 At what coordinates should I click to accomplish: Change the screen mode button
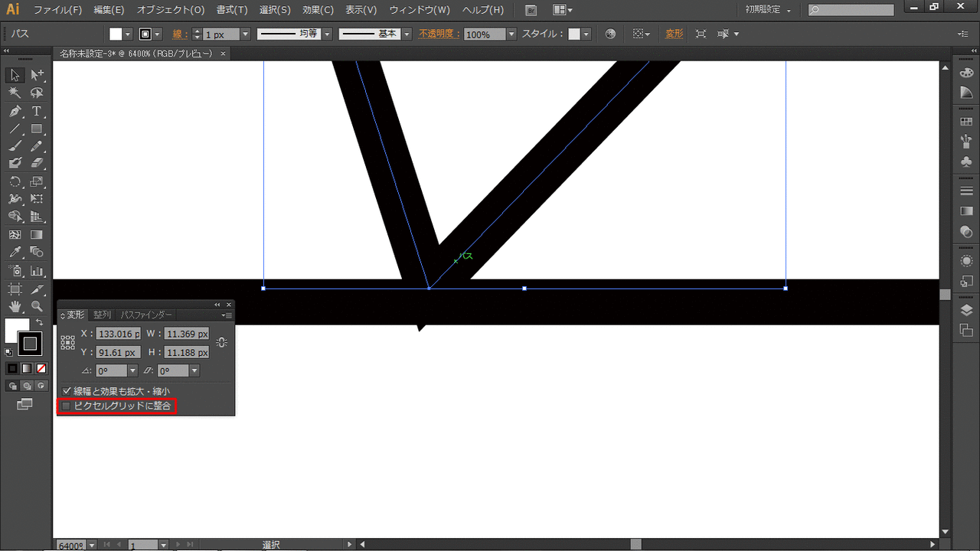[x=25, y=404]
